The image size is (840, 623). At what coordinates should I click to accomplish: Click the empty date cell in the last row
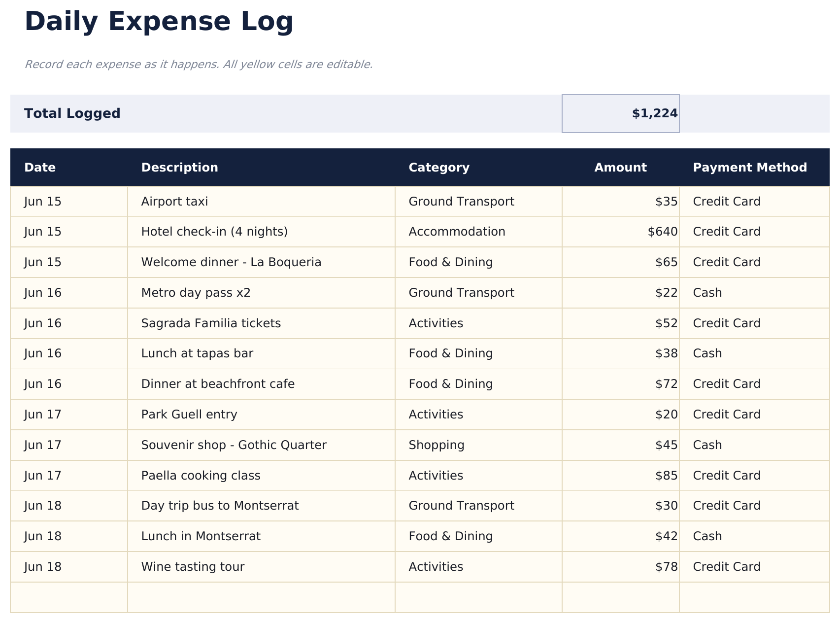[67, 597]
